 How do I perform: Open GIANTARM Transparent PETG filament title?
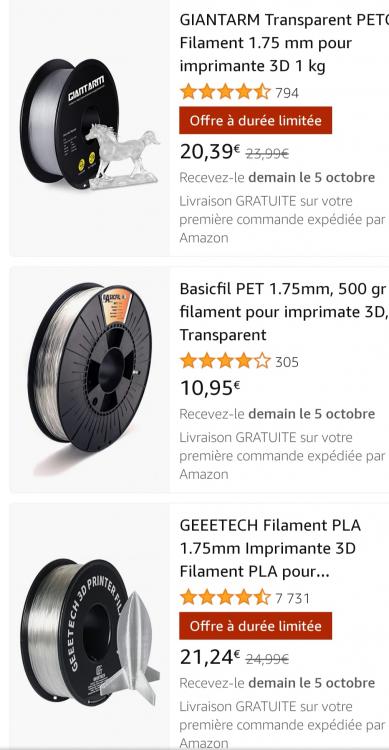(284, 43)
